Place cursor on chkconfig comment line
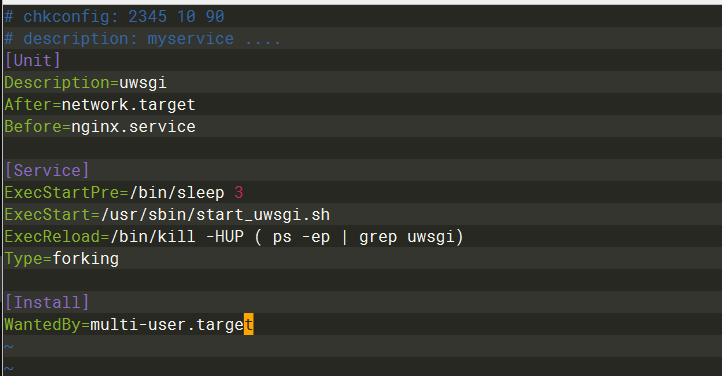The image size is (722, 376). (114, 17)
